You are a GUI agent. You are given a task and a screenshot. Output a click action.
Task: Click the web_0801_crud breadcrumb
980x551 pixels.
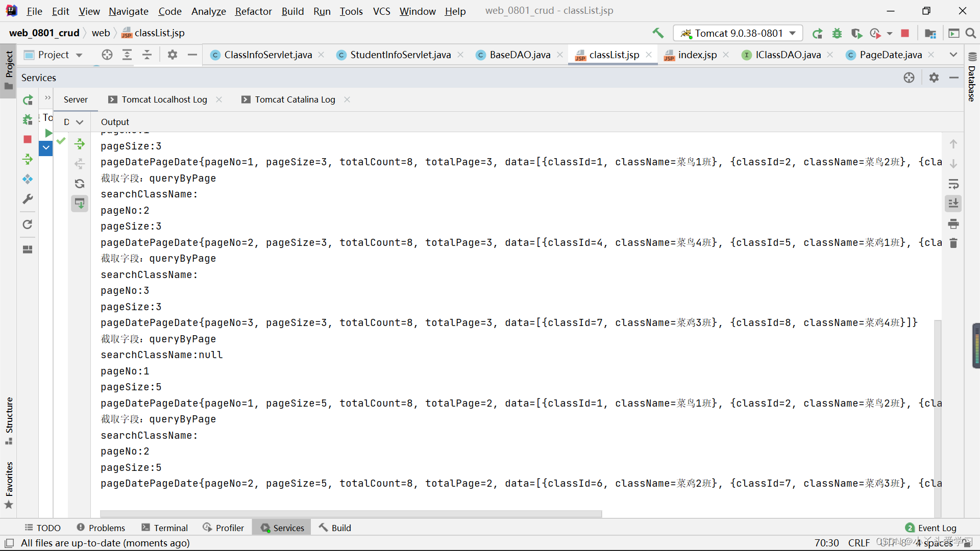point(44,33)
